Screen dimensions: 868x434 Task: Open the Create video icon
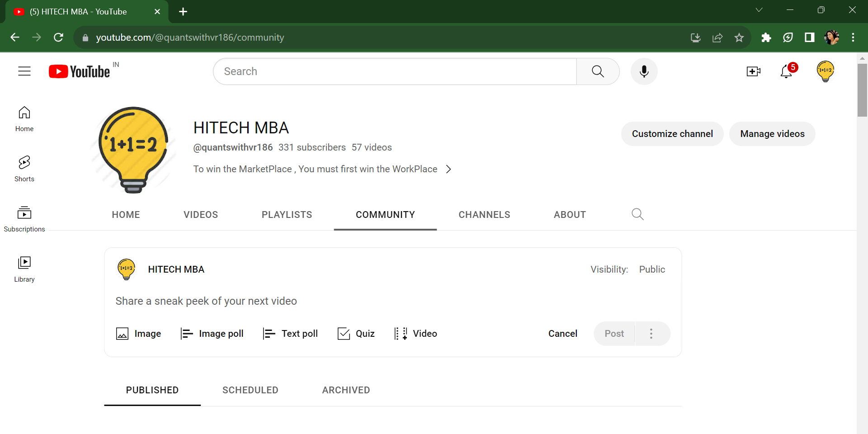[753, 71]
